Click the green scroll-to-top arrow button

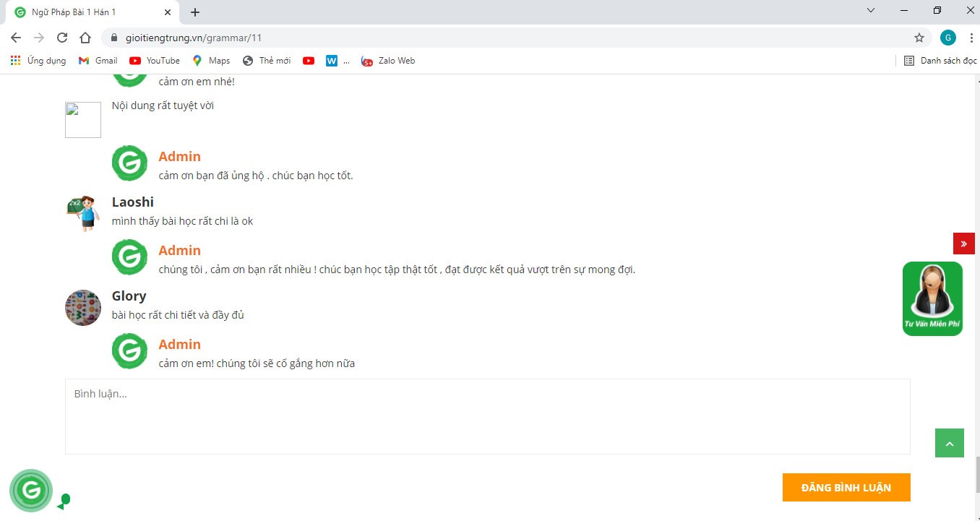(950, 443)
